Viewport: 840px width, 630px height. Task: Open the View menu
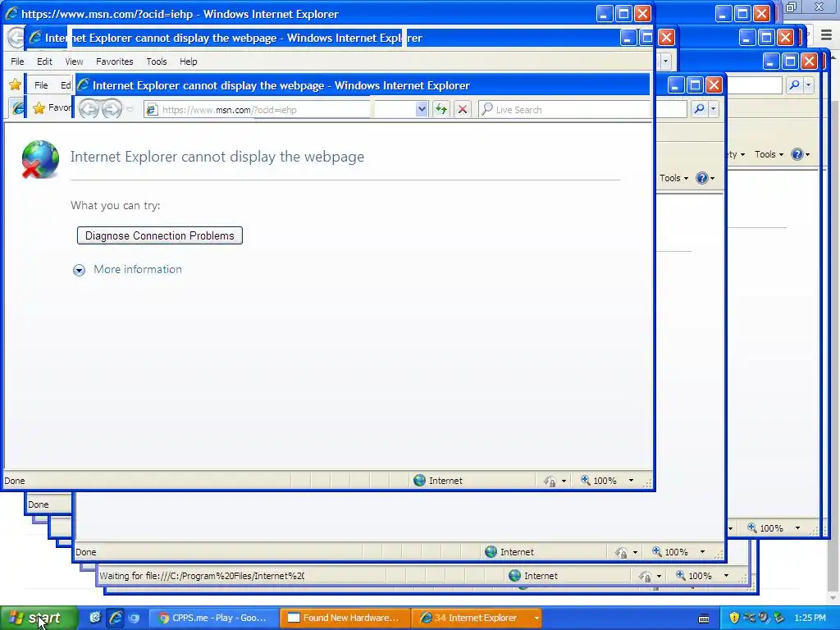click(x=74, y=62)
